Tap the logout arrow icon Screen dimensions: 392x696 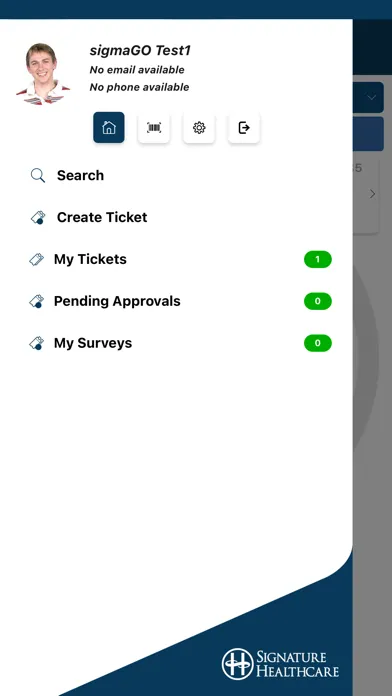[244, 128]
